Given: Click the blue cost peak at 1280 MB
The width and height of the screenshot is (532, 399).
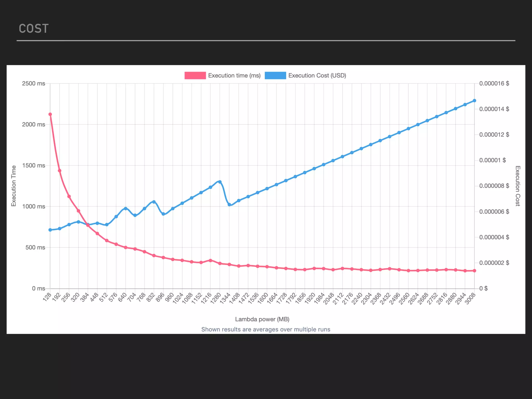Looking at the screenshot, I should tap(220, 182).
